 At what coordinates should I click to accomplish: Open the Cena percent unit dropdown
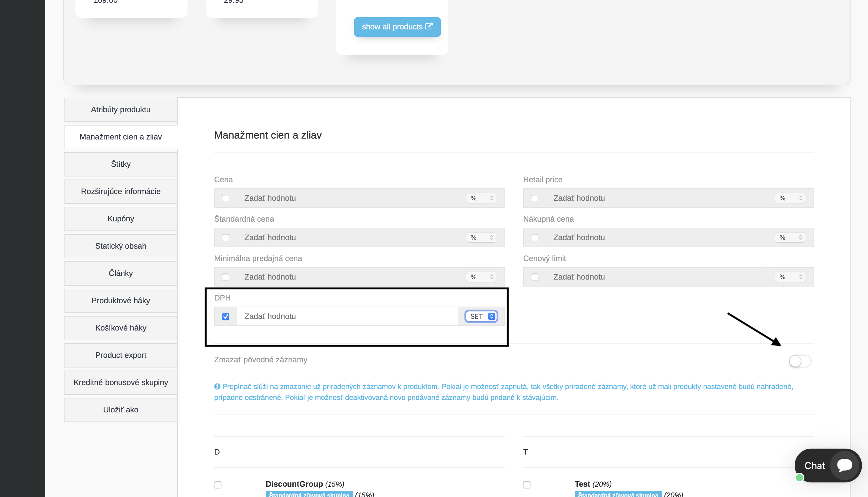coord(481,198)
